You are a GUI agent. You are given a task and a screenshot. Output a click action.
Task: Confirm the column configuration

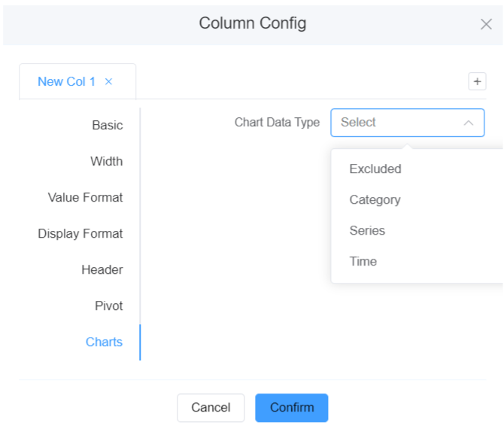tap(292, 408)
